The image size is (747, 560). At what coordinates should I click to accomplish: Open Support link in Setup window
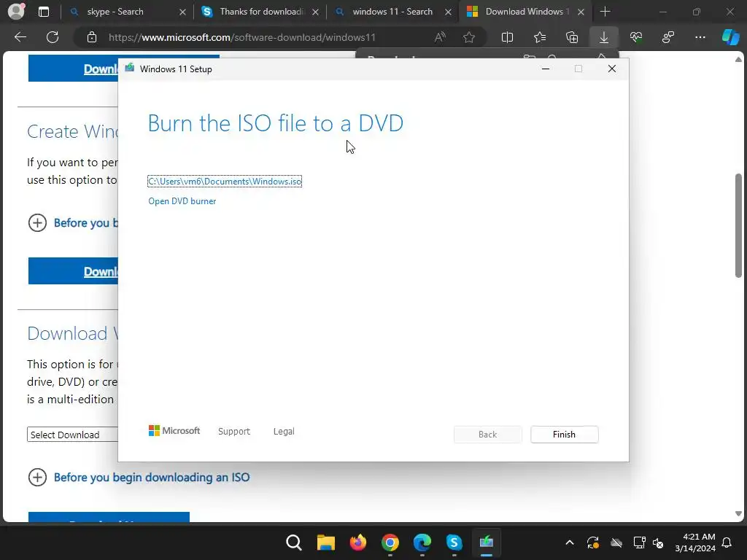click(x=234, y=431)
